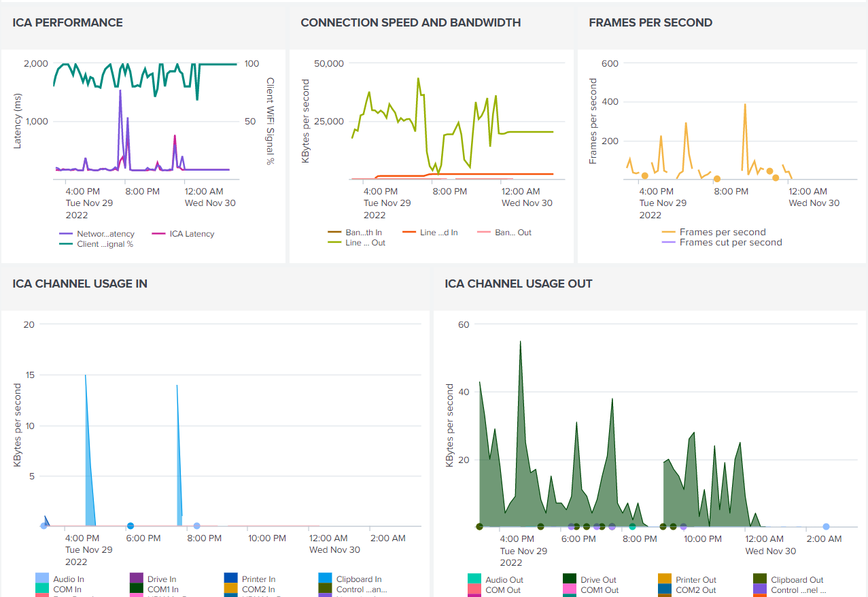The height and width of the screenshot is (597, 868).
Task: Click the Printer Out orange legend square
Action: point(665,579)
